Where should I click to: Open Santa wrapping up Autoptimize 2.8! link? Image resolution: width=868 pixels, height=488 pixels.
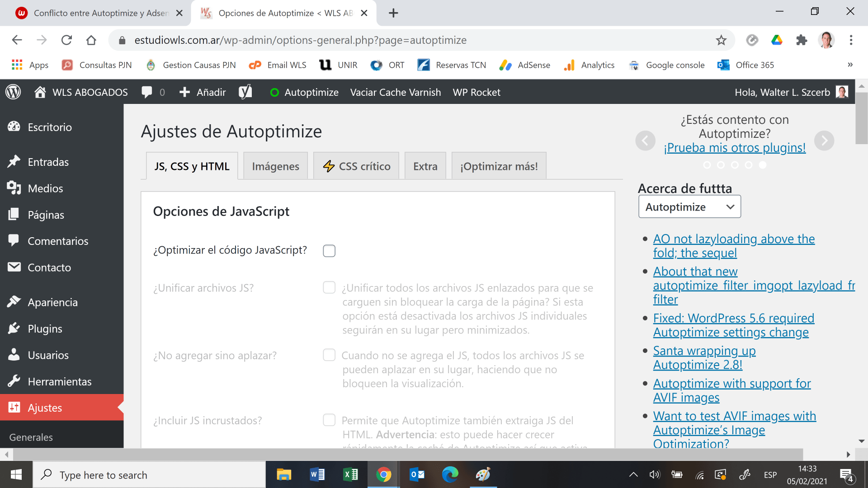click(704, 358)
